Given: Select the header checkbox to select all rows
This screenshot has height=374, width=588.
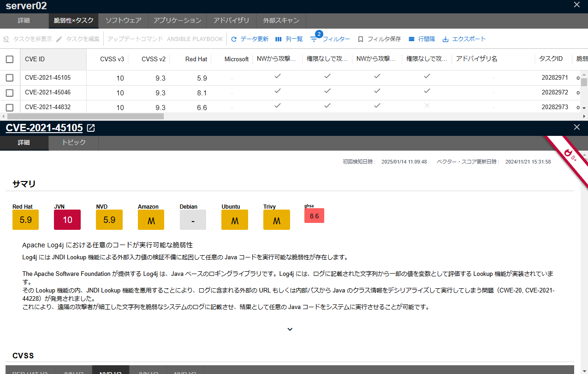Looking at the screenshot, I should tap(10, 58).
